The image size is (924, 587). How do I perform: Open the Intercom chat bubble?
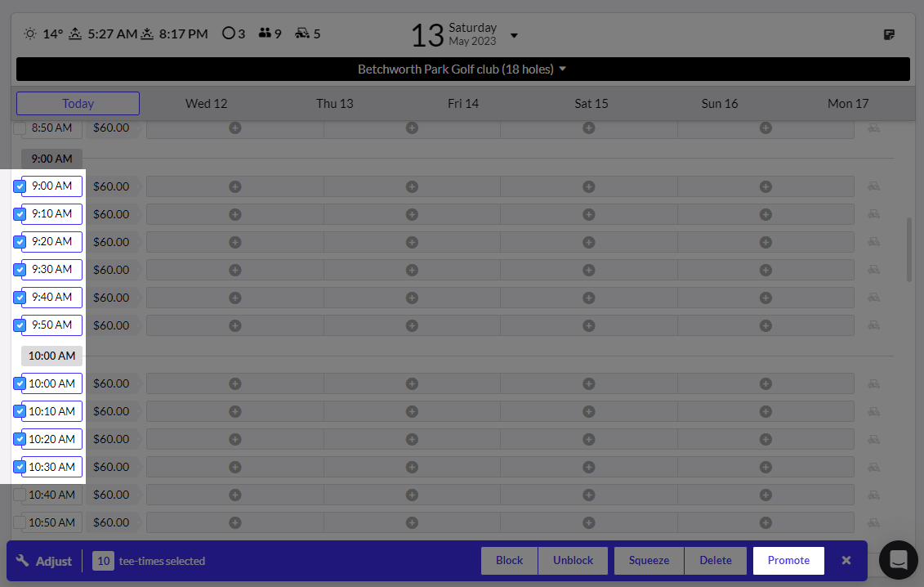click(899, 560)
